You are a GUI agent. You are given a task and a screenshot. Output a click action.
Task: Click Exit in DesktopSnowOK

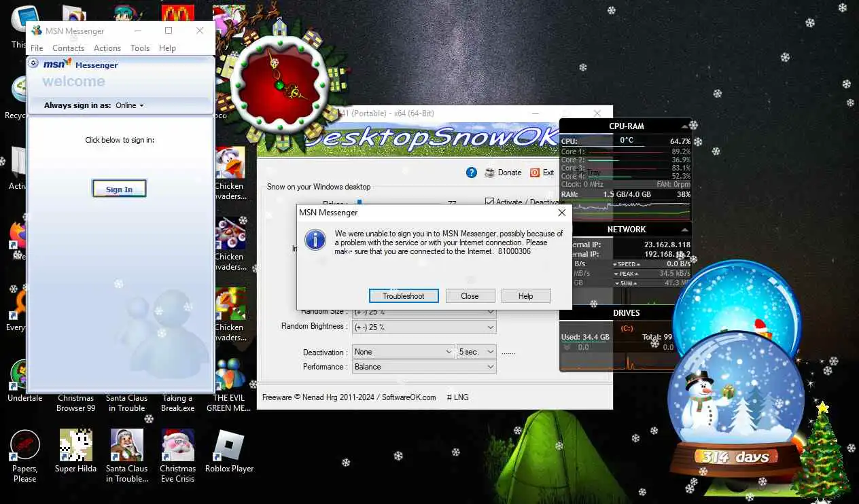point(548,173)
